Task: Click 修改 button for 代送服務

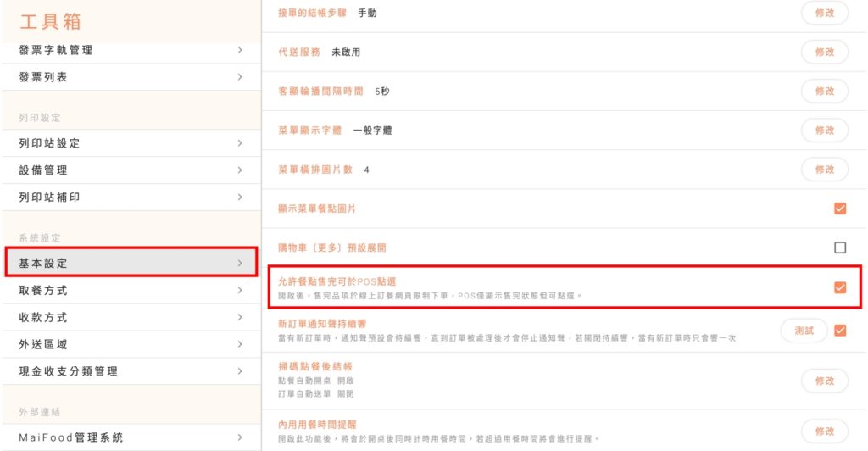Action: coord(824,52)
